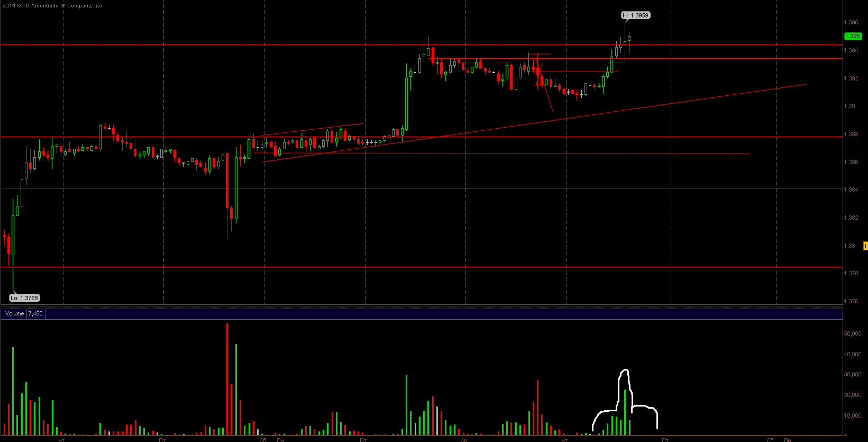868x442 pixels.
Task: Click the 1.378 price axis label
Action: pos(851,273)
